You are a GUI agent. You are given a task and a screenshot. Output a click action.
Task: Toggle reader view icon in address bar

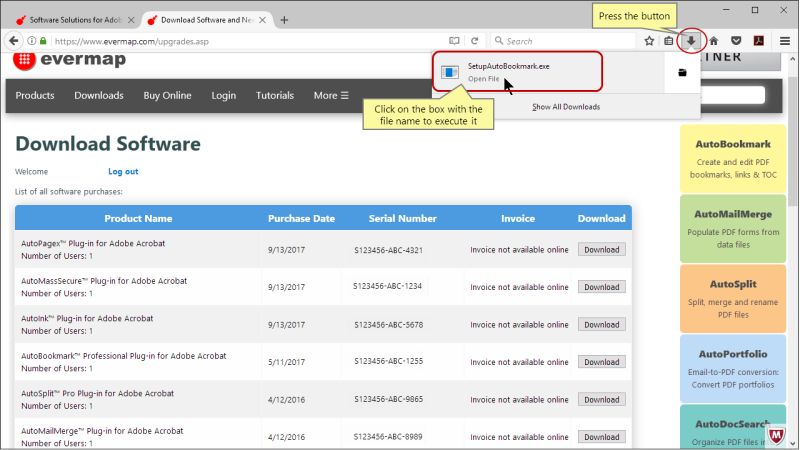pos(454,41)
